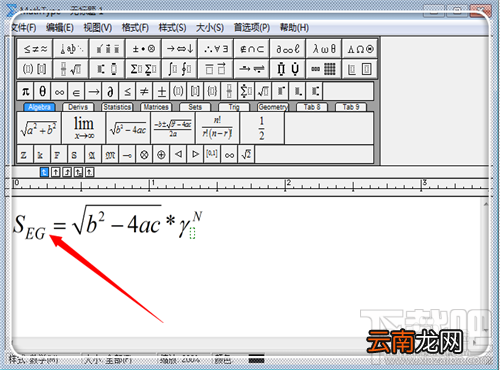Insert the quadratic formula expression
The image size is (500, 370).
pos(173,128)
